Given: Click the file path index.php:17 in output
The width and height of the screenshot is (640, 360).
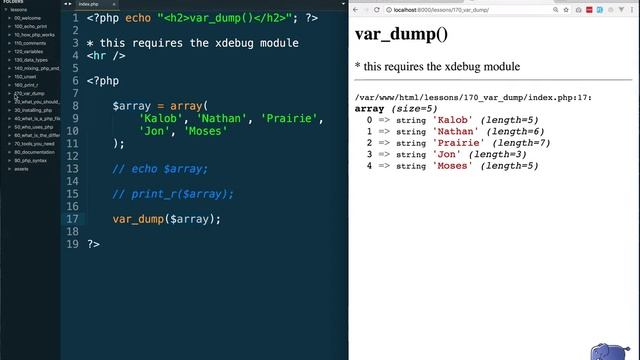Looking at the screenshot, I should pyautogui.click(x=473, y=98).
